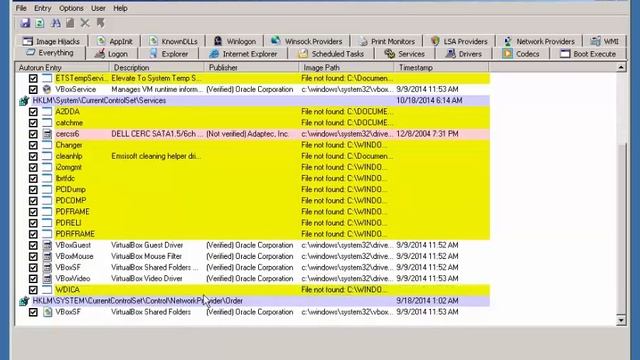Viewport: 640px width, 360px height.
Task: Sort by the Autorun Entry column header
Action: coord(62,67)
